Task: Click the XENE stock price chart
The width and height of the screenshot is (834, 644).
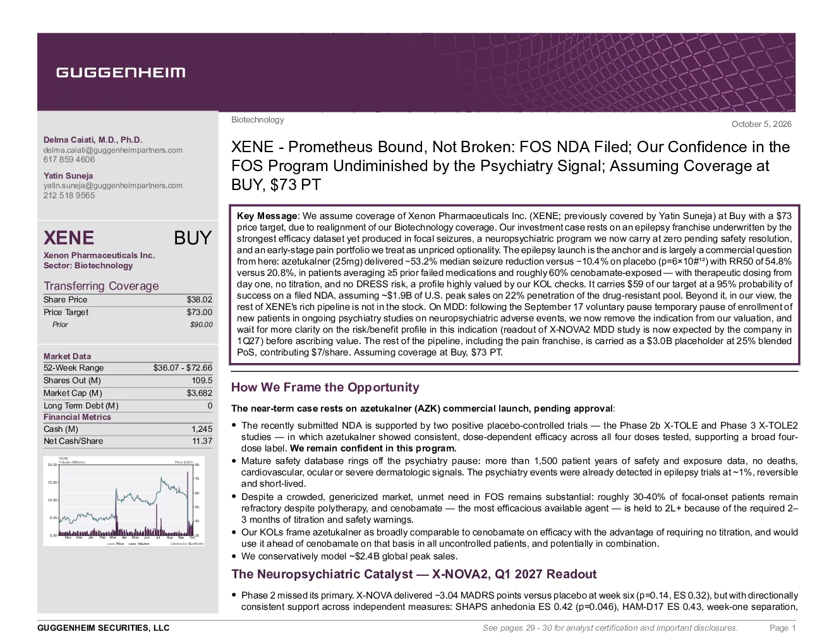Action: [x=124, y=501]
